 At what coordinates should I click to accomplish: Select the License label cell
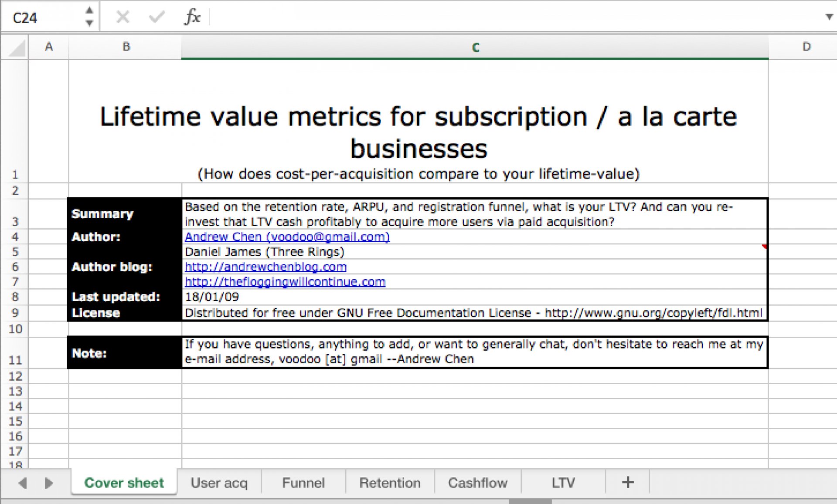(x=125, y=313)
